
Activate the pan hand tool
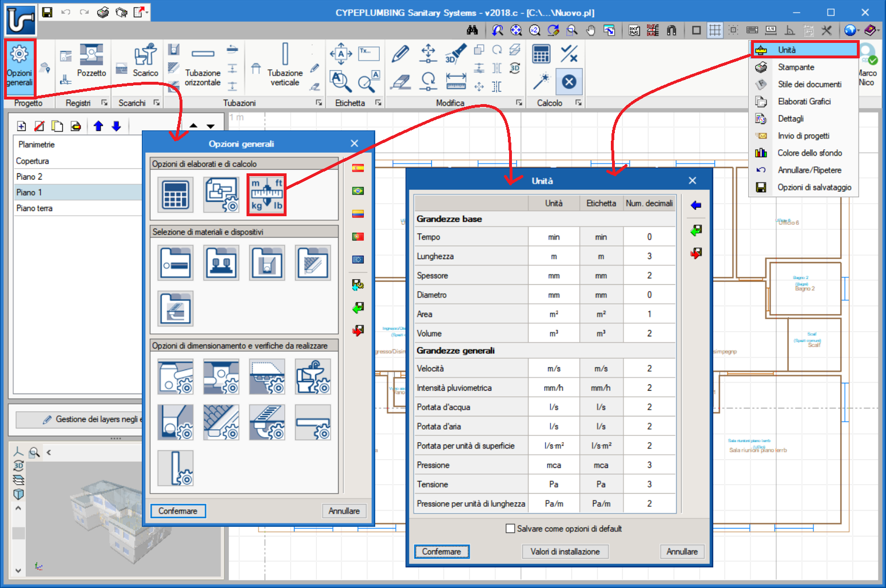click(x=591, y=30)
